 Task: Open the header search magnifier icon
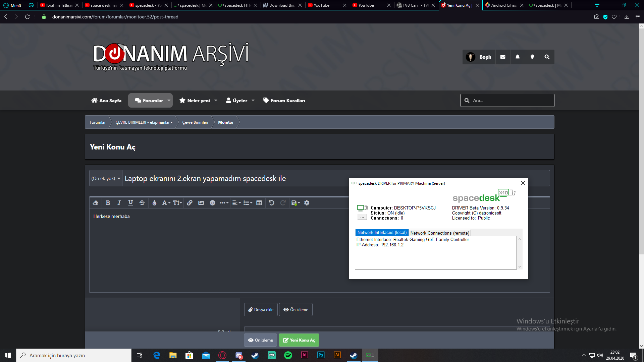tap(547, 57)
